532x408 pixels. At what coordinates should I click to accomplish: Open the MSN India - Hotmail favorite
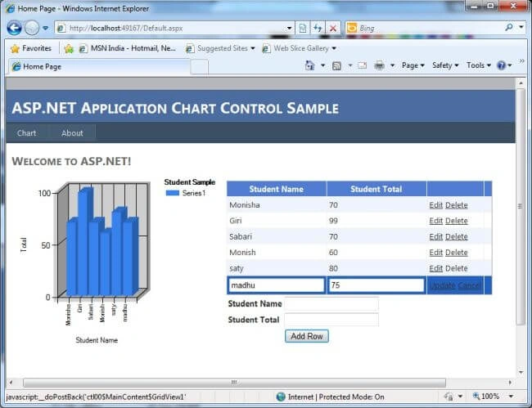point(128,48)
